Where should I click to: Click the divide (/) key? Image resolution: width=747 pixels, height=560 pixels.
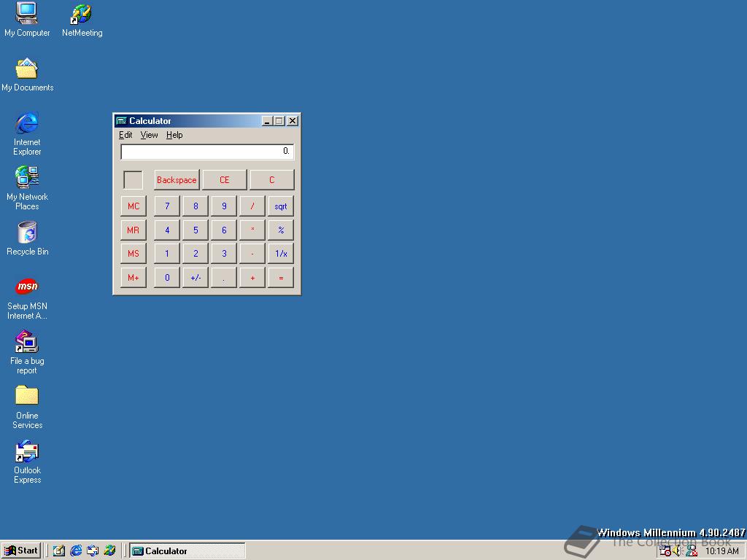point(252,206)
